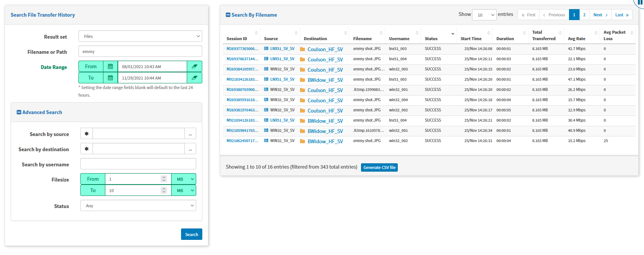Click the Search by source text field
Viewport: 644px width, 255px height.
pyautogui.click(x=139, y=134)
